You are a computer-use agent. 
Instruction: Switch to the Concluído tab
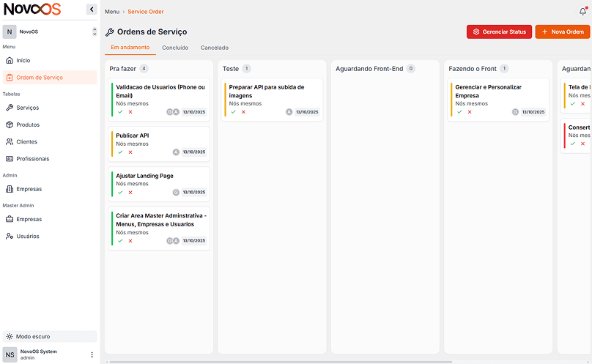(x=175, y=48)
